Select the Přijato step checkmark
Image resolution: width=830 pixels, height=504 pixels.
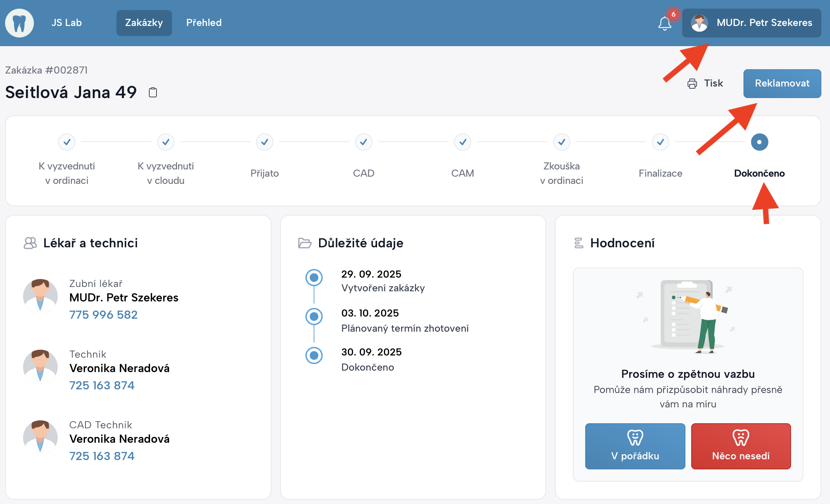click(265, 142)
